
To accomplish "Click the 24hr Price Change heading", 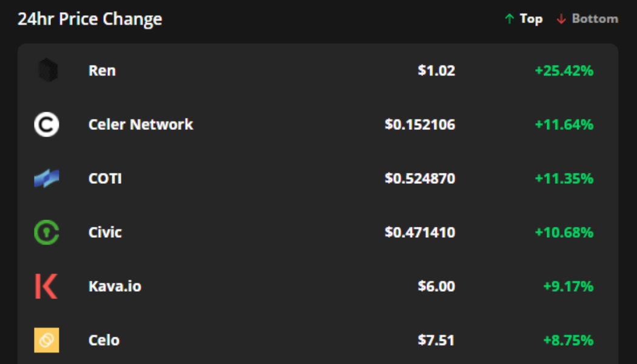I will (x=90, y=19).
